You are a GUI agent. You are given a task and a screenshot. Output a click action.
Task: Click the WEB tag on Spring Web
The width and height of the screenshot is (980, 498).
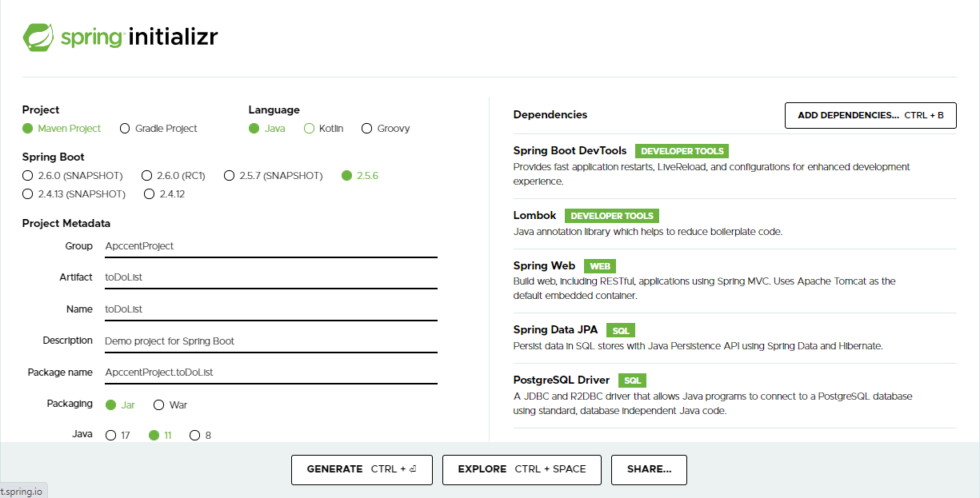click(600, 266)
